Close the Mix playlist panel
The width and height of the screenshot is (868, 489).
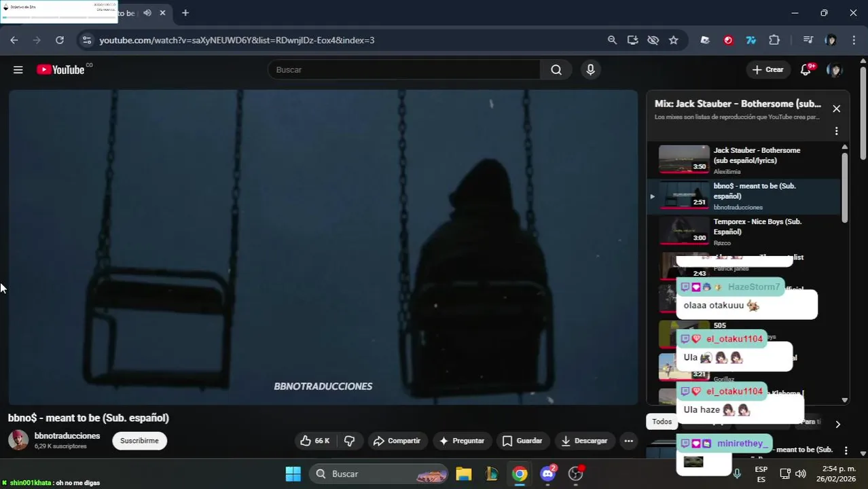837,109
